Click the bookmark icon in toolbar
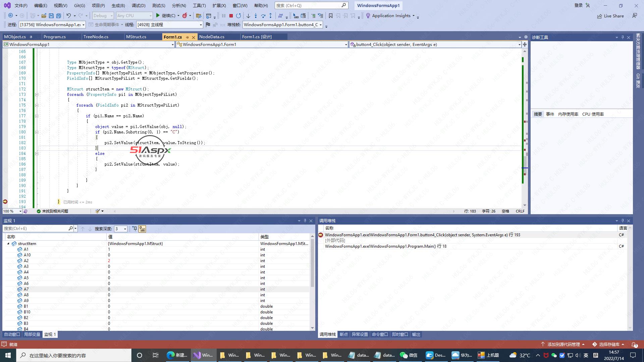 point(330,16)
